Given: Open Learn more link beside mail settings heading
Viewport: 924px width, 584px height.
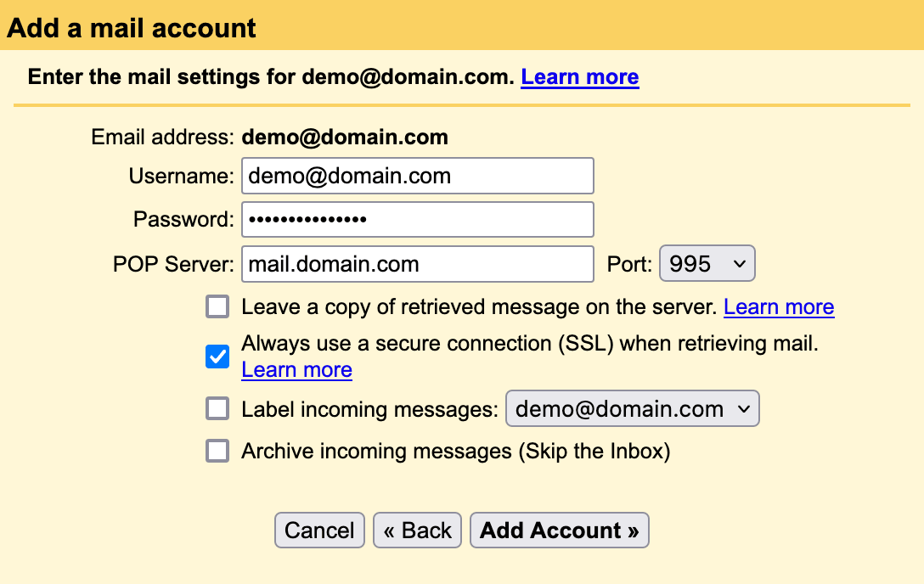Looking at the screenshot, I should click(x=580, y=77).
